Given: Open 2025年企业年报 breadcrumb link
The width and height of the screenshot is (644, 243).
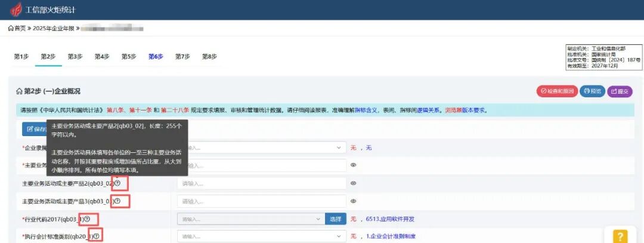Looking at the screenshot, I should pos(54,29).
